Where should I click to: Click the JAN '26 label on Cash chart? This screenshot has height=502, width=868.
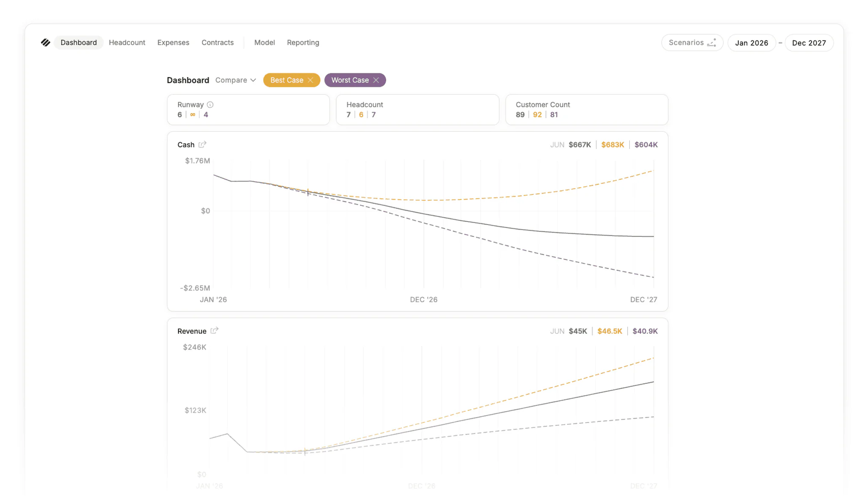click(x=213, y=300)
